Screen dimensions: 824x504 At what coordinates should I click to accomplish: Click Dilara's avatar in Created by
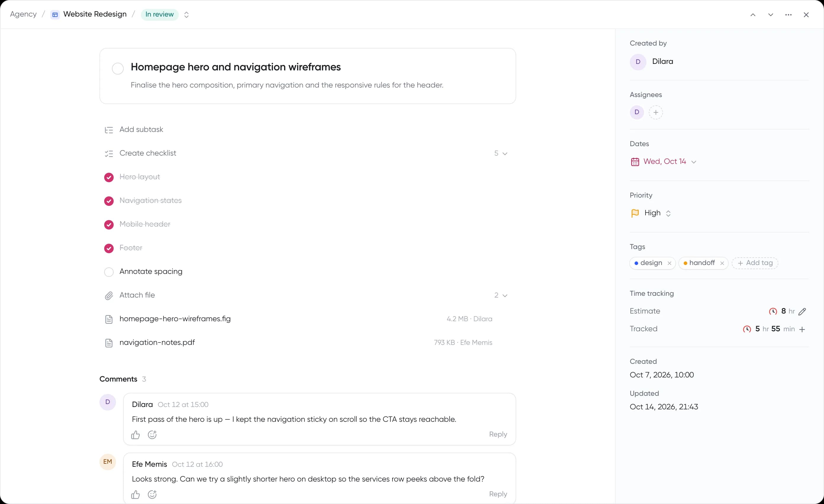coord(638,62)
